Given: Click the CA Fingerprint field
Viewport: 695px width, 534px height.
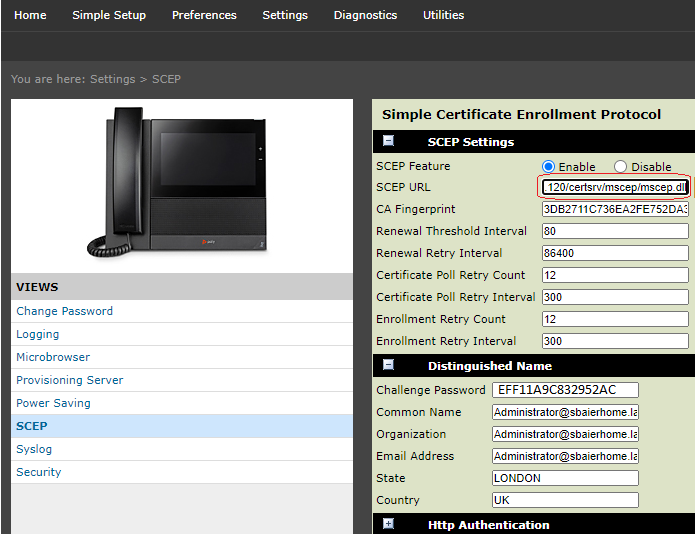Looking at the screenshot, I should pyautogui.click(x=614, y=210).
